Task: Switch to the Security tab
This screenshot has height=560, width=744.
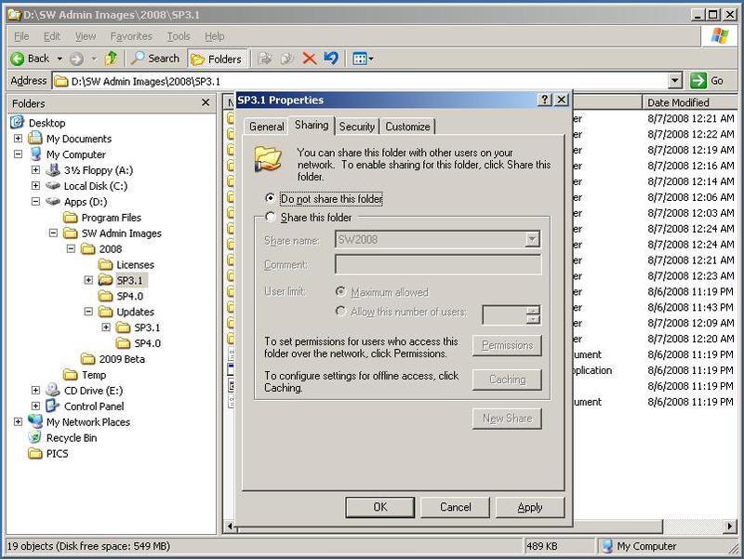Action: click(x=357, y=127)
